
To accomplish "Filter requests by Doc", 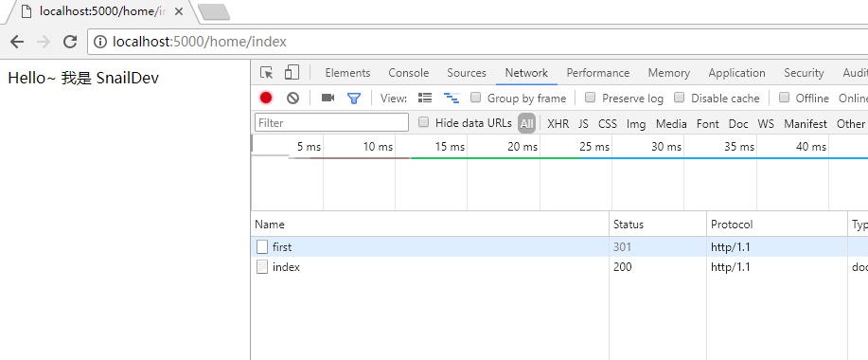I will point(738,123).
